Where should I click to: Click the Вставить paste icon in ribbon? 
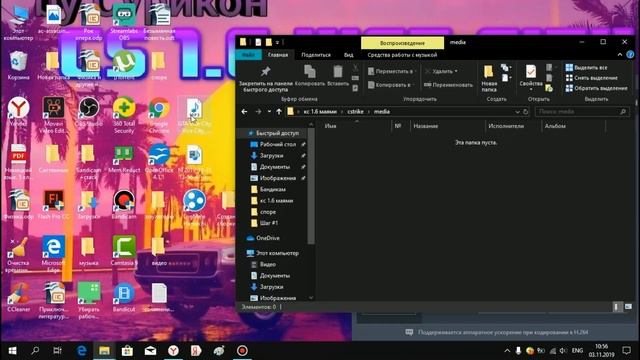pos(338,72)
